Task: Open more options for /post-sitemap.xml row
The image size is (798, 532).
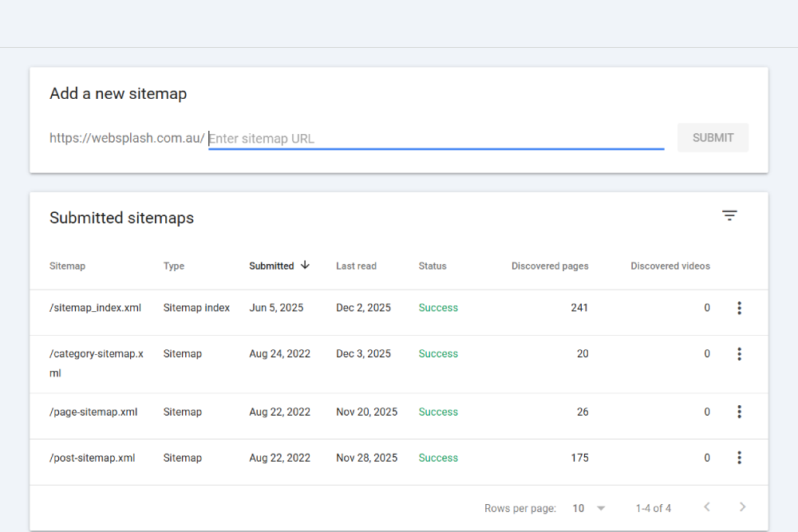Action: (x=739, y=458)
